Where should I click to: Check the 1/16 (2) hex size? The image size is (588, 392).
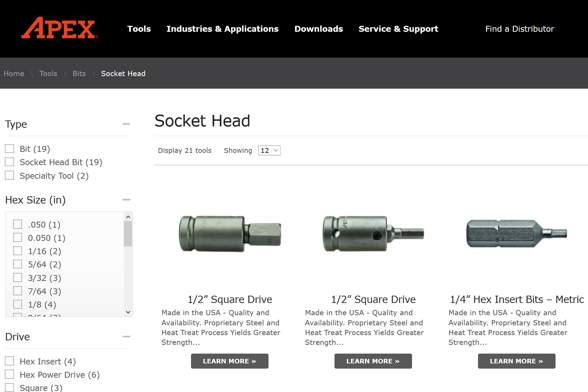(18, 251)
